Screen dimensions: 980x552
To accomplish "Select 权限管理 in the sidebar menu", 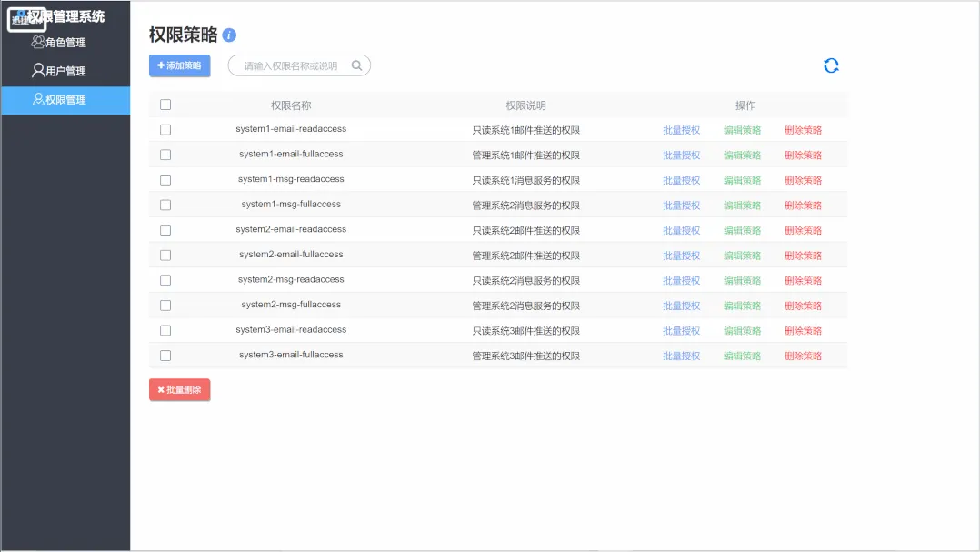I will (65, 100).
